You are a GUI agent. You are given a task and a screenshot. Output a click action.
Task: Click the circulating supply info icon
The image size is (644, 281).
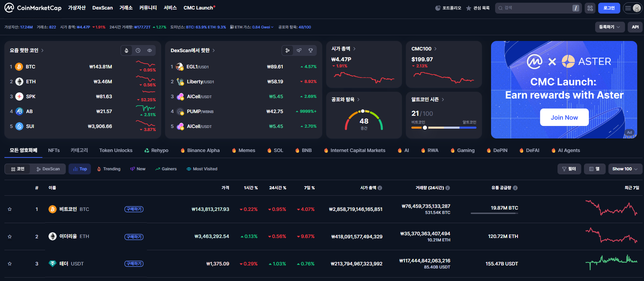point(515,188)
